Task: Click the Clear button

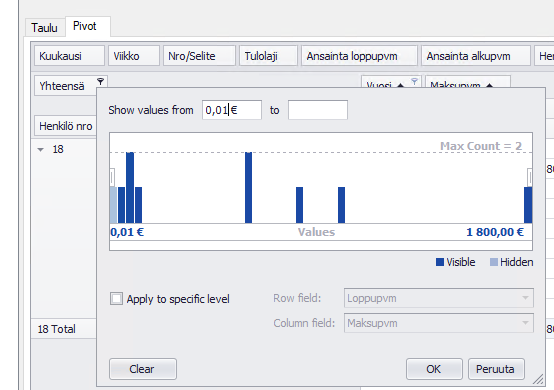Action: tap(143, 369)
